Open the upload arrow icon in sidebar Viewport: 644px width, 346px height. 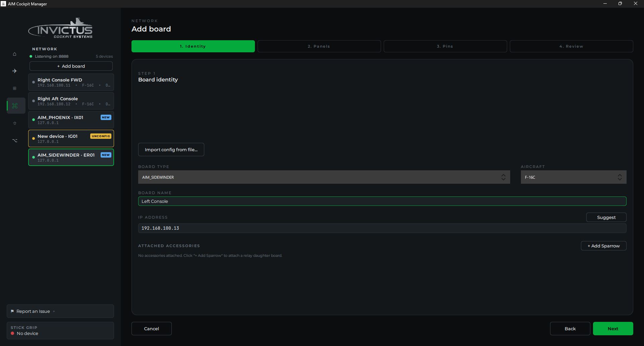pos(14,123)
